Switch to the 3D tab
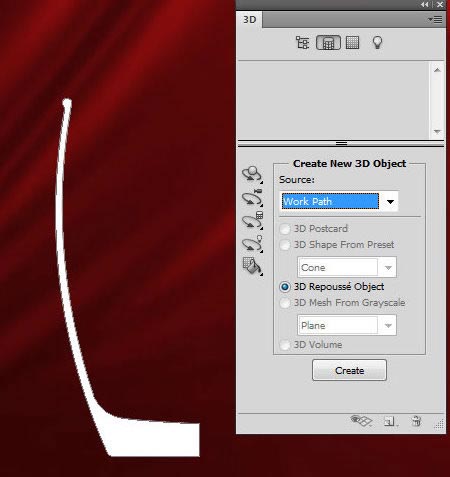The width and height of the screenshot is (450, 477). pyautogui.click(x=249, y=20)
